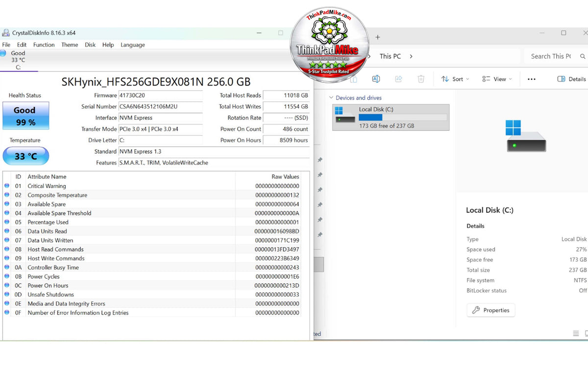Image resolution: width=588 pixels, height=369 pixels.
Task: Open the View dropdown in Explorer
Action: click(x=496, y=79)
